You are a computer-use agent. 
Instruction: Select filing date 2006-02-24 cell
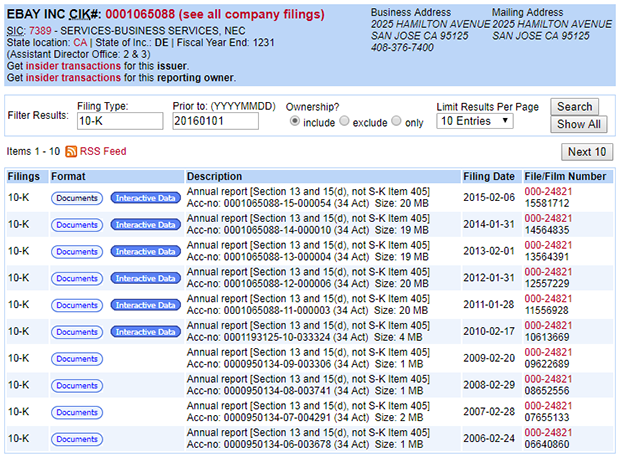489,439
